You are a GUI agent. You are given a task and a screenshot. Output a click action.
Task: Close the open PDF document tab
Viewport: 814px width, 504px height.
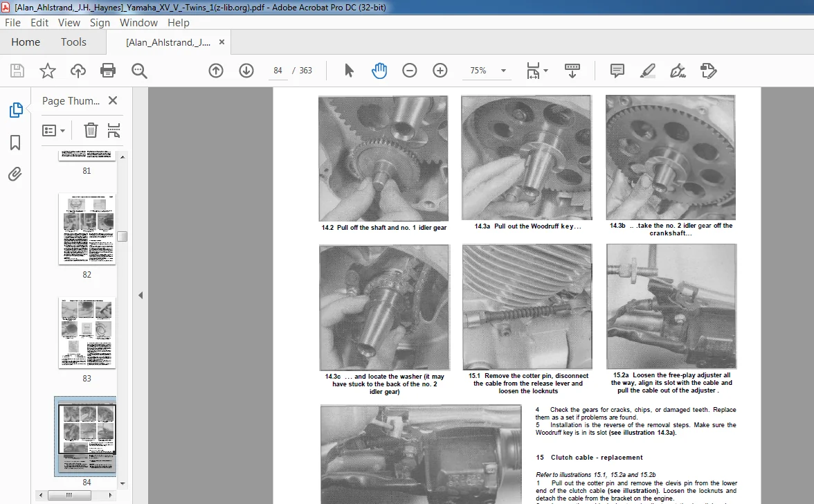pos(221,42)
